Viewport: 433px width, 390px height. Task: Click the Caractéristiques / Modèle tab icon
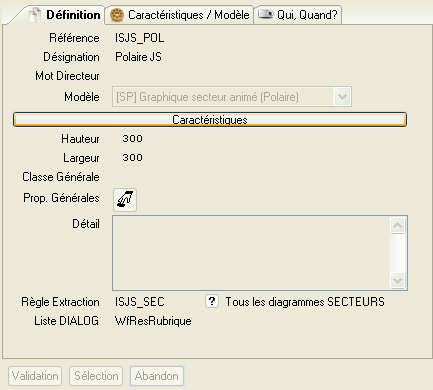[x=117, y=15]
